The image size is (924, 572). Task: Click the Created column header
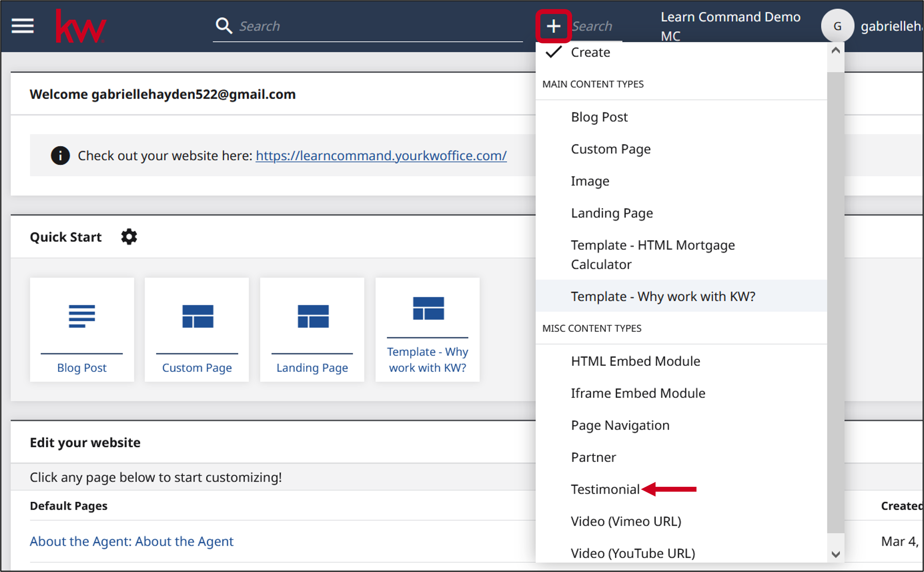tap(902, 506)
